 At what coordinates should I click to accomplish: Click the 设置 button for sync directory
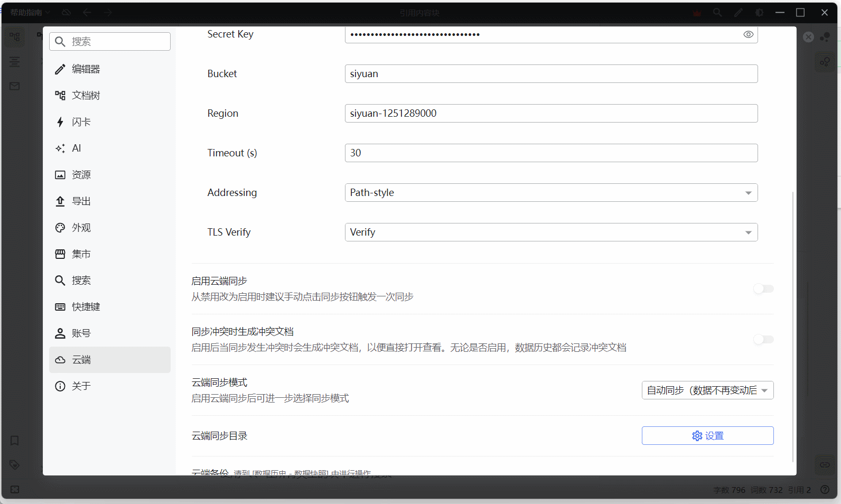click(707, 436)
